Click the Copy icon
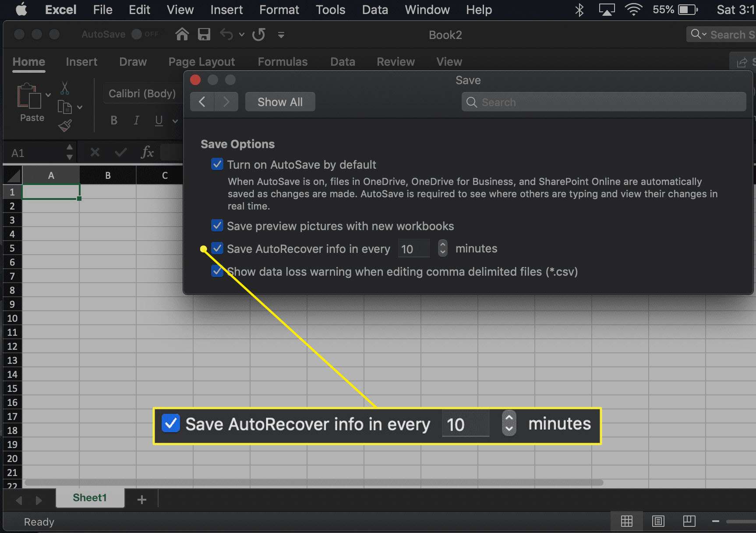This screenshot has height=533, width=756. click(65, 107)
